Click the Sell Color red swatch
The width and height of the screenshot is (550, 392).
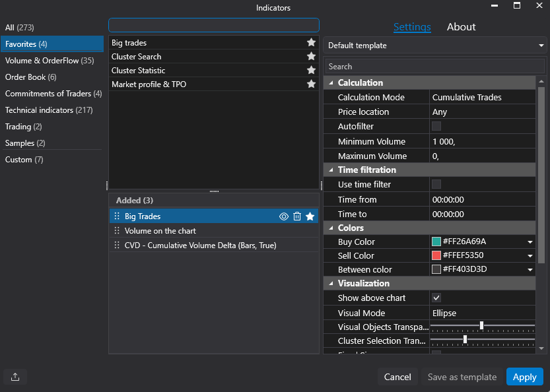tap(436, 255)
